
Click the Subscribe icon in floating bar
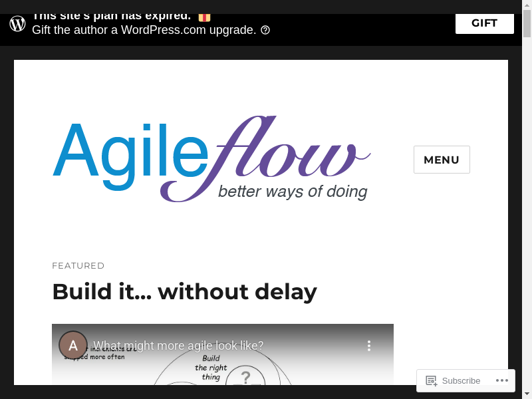(432, 381)
